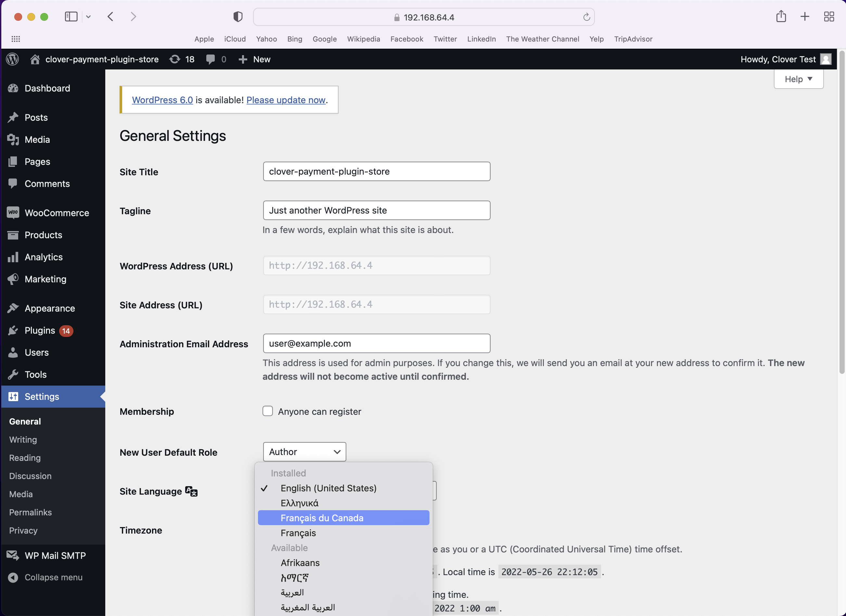Image resolution: width=846 pixels, height=616 pixels.
Task: Open the comments bubble icon in admin bar
Action: pos(211,59)
